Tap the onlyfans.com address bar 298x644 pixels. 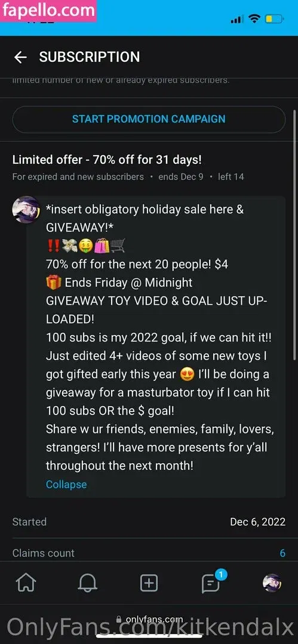click(149, 619)
